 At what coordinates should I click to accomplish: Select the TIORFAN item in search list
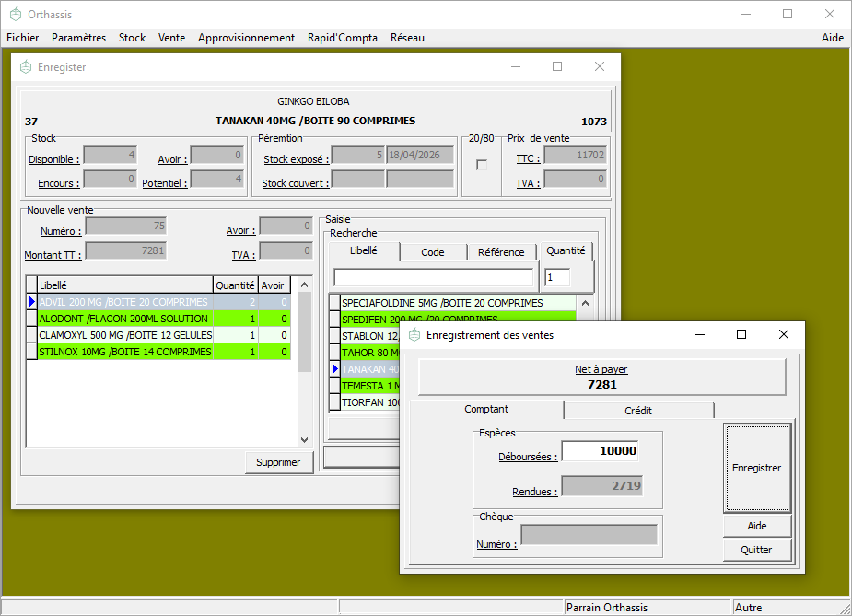tap(370, 402)
